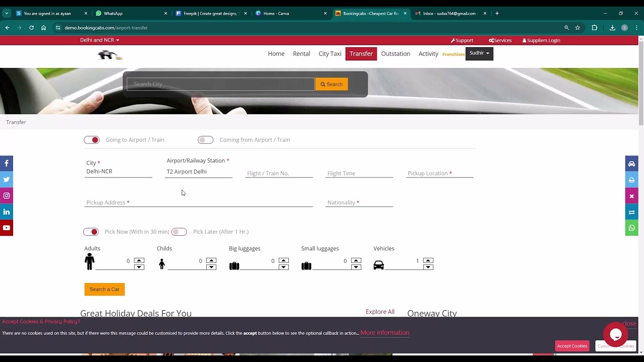Toggle Going to Airport / Train switch

pyautogui.click(x=92, y=140)
